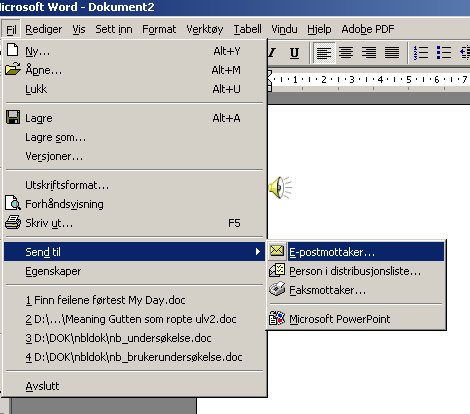Select Forhåndsvisning print preview entry
Image resolution: width=470 pixels, height=414 pixels.
point(135,204)
